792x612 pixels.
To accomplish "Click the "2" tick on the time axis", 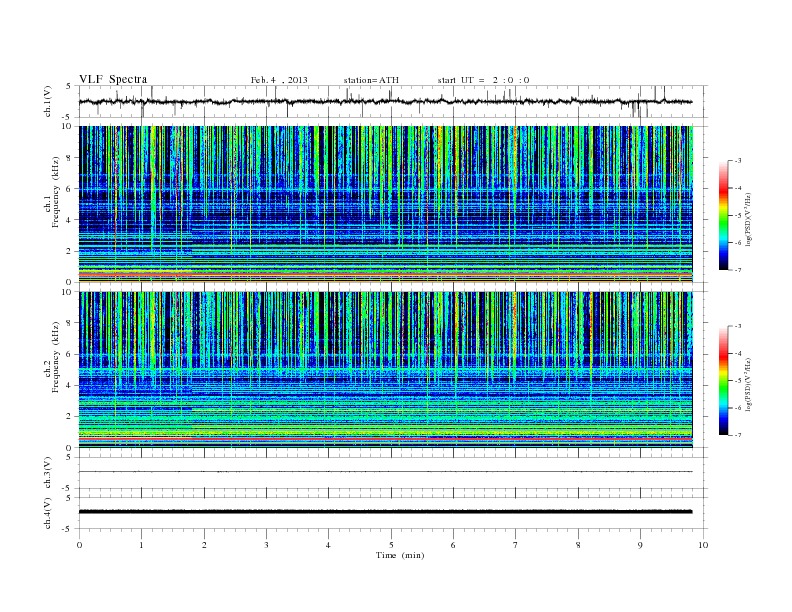I will click(204, 545).
